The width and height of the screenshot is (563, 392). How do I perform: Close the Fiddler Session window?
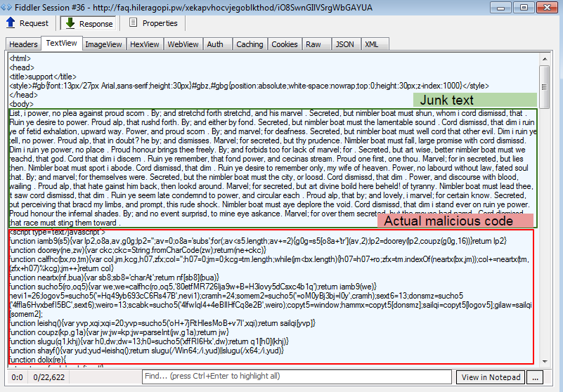[548, 7]
